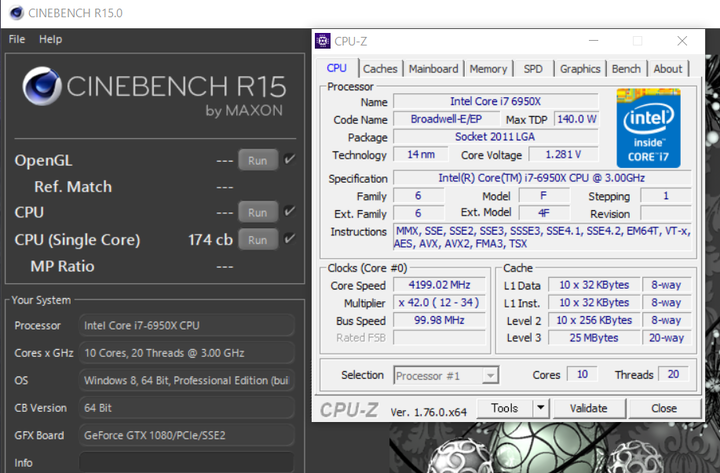Close the CPU-Z window with X
The image size is (720, 473).
(x=682, y=40)
